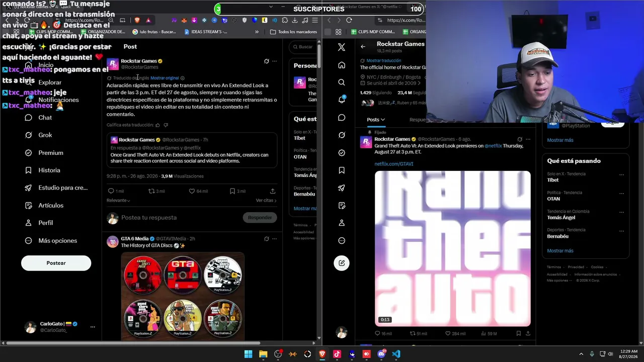
Task: Open the Relevante reply sort dropdown
Action: tap(118, 200)
